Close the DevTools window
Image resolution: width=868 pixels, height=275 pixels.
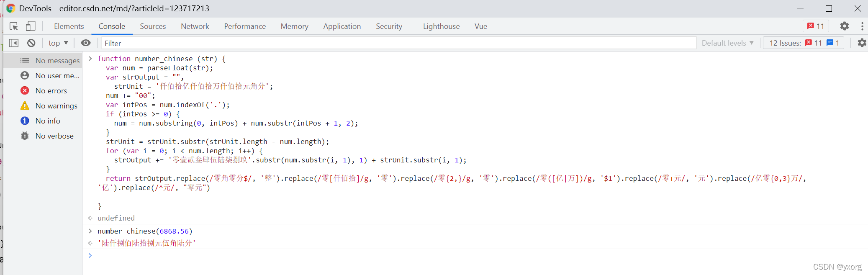tap(857, 8)
